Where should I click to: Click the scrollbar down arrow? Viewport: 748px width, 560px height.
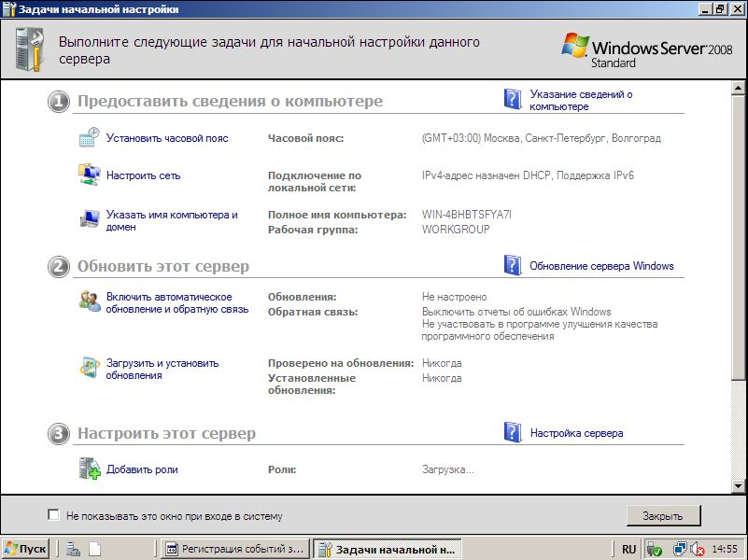(x=738, y=486)
